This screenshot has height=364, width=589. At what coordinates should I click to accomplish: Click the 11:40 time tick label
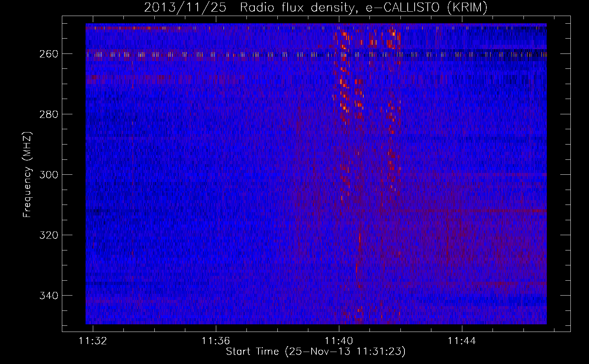pos(339,341)
